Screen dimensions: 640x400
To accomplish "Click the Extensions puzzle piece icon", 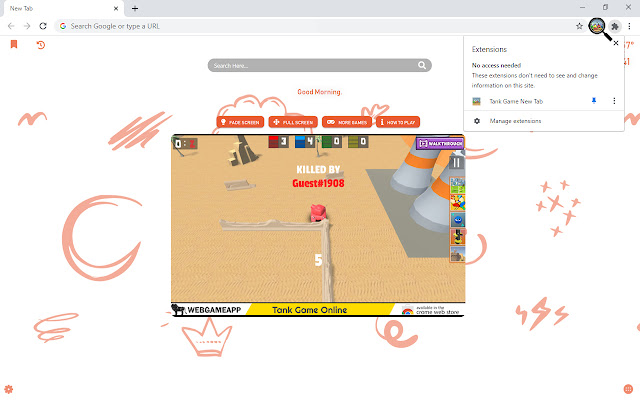I will pos(615,26).
